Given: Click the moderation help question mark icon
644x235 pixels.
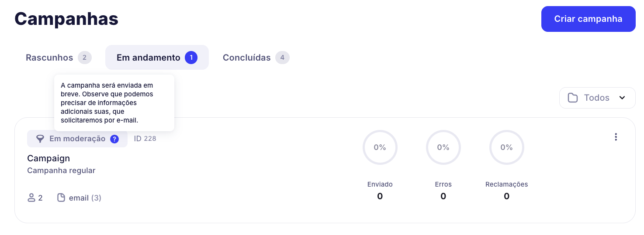Looking at the screenshot, I should pyautogui.click(x=114, y=139).
